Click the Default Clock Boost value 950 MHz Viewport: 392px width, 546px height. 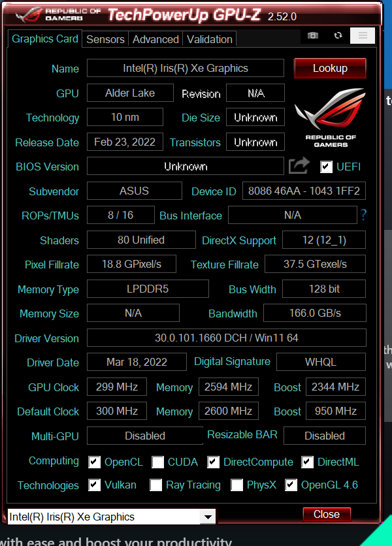coord(336,411)
